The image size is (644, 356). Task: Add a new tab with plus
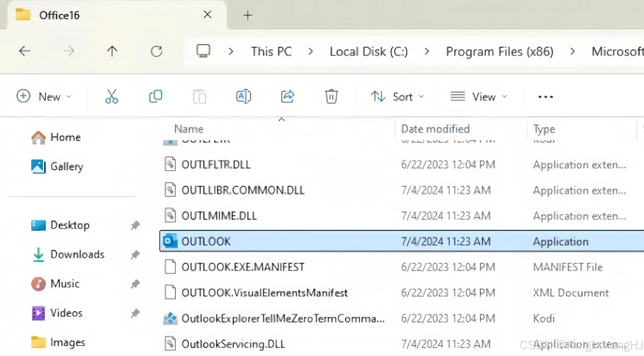pyautogui.click(x=247, y=15)
